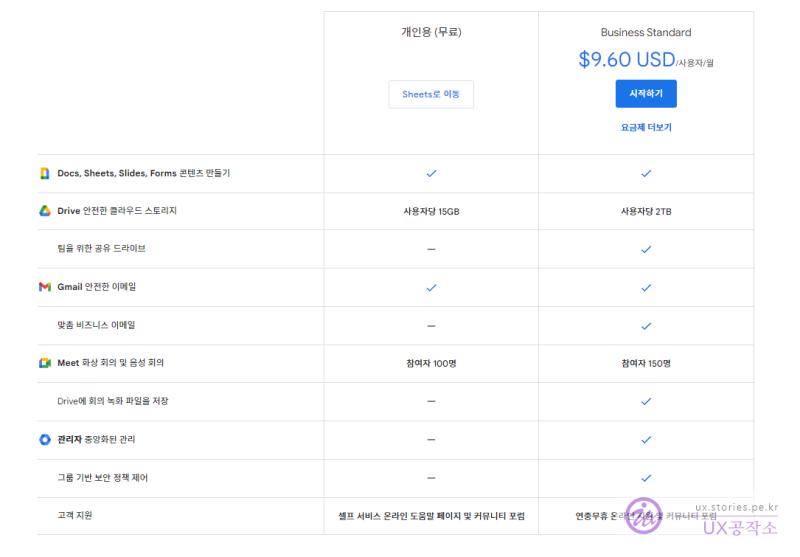Click the dash for 맞춤 비즈니스 이메일 in 개인용 column
Image resolution: width=800 pixels, height=557 pixels.
pos(431,326)
